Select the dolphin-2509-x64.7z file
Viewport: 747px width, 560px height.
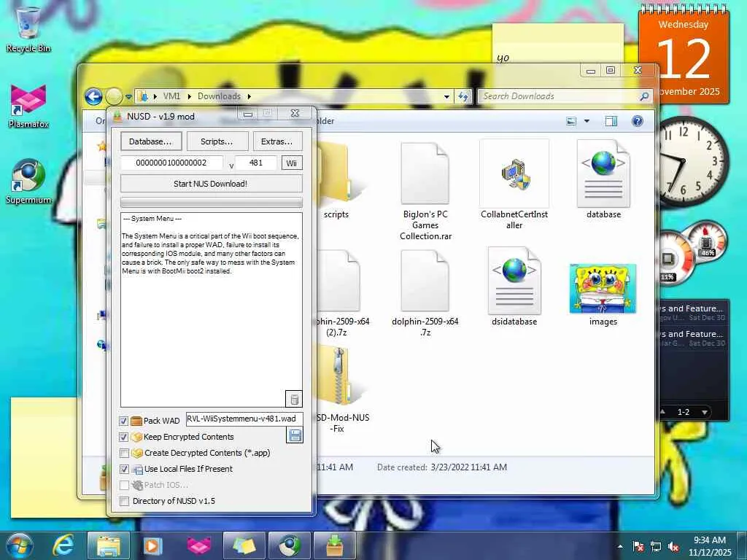point(425,293)
